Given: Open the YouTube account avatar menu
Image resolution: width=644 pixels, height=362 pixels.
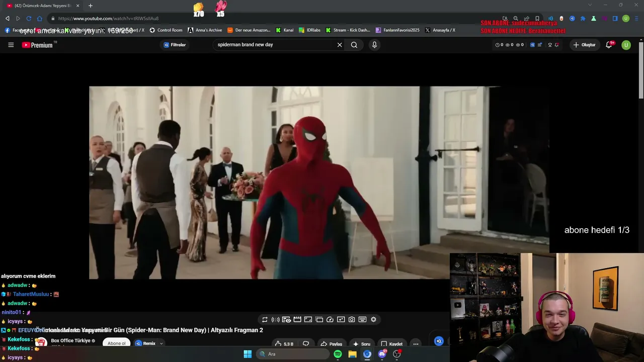Looking at the screenshot, I should coord(626,45).
